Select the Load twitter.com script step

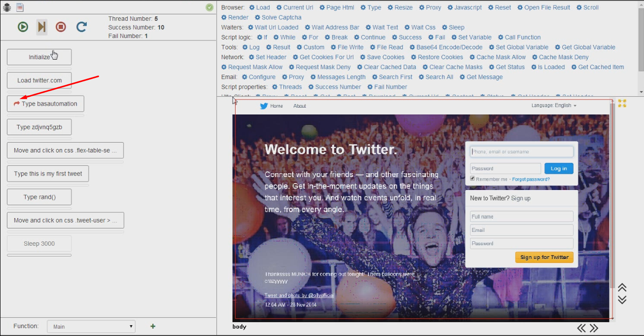click(39, 80)
